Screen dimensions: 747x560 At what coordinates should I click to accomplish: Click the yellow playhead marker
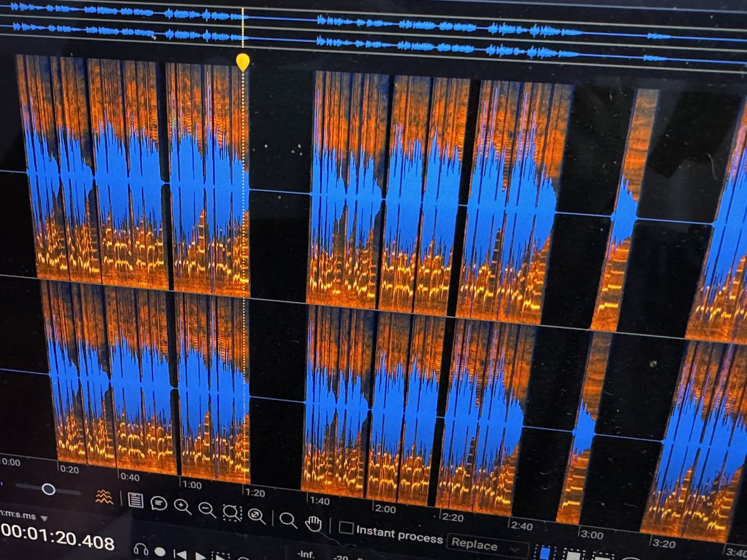pos(243,62)
